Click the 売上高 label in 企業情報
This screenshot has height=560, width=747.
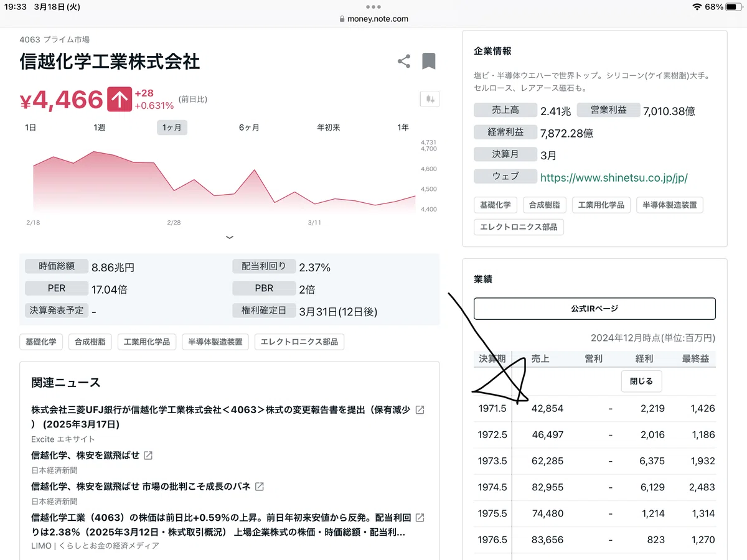tap(505, 110)
